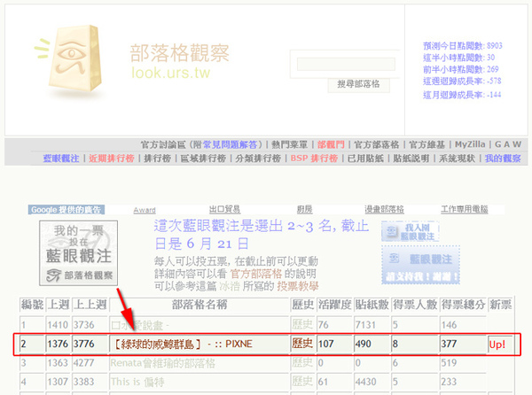Screen dimensions: 532x395
Task: Open 我的觀察 link
Action: coord(503,159)
